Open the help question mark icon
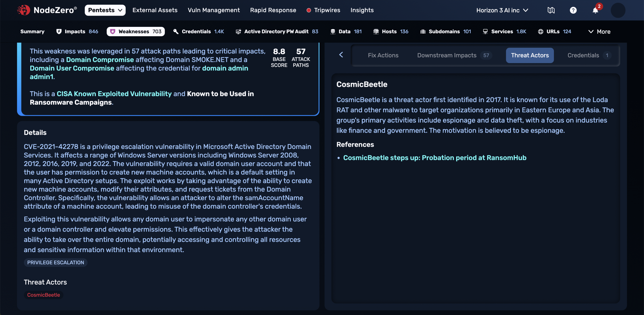This screenshot has width=644, height=315. 573,10
